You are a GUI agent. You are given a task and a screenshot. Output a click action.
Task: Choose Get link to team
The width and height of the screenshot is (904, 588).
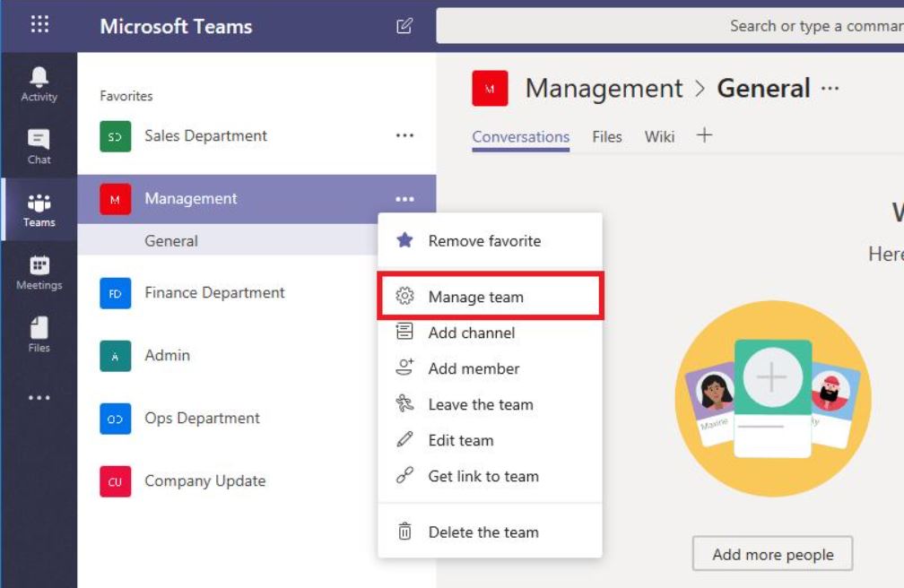[x=490, y=476]
